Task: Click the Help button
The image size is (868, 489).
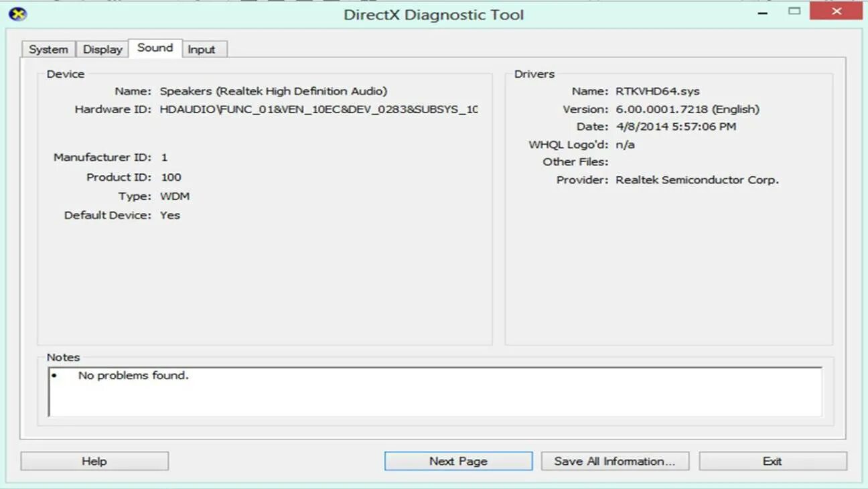Action: (x=94, y=461)
